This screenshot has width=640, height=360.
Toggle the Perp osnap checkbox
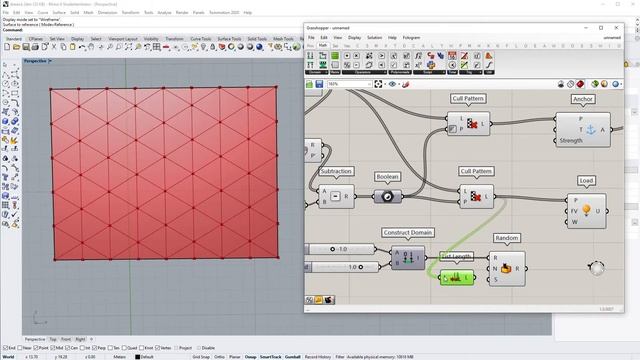click(x=94, y=348)
